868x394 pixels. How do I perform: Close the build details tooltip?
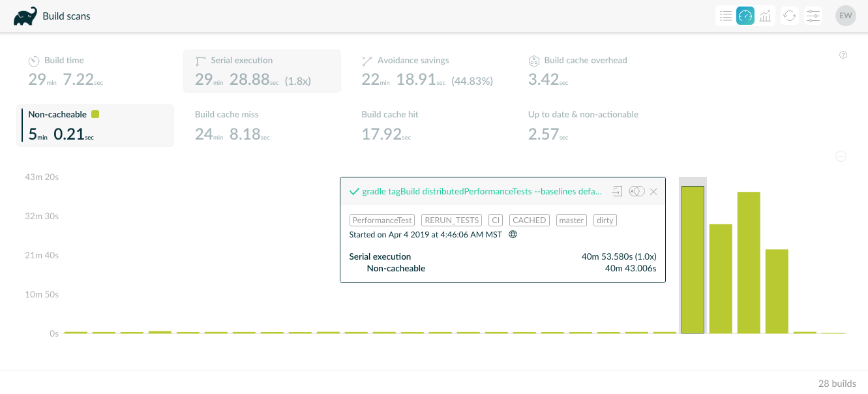[653, 192]
